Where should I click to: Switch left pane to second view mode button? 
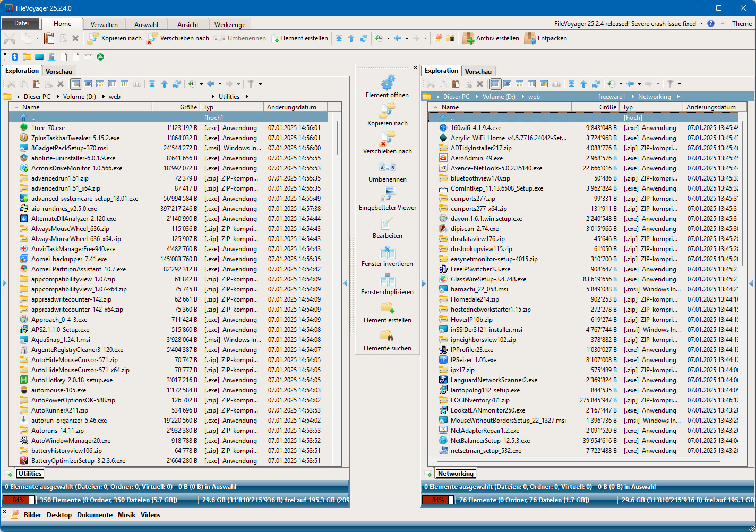click(88, 84)
